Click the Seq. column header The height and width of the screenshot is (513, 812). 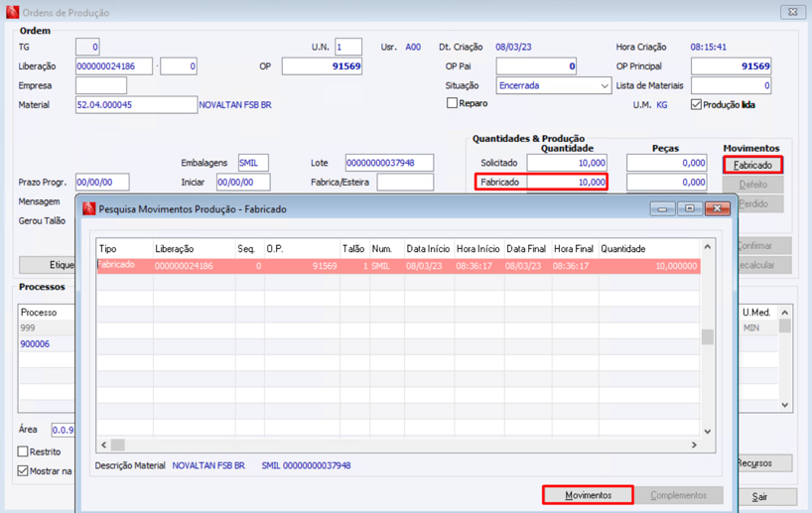coord(249,249)
